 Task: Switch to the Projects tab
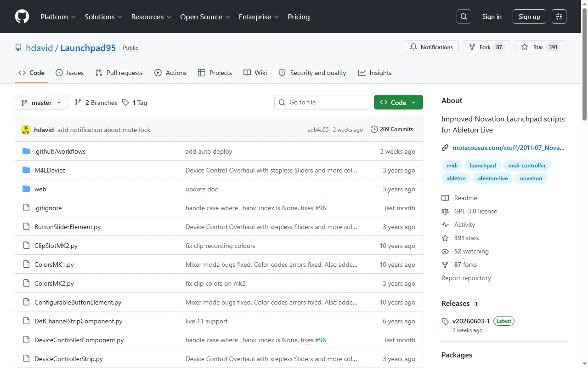[x=215, y=73]
